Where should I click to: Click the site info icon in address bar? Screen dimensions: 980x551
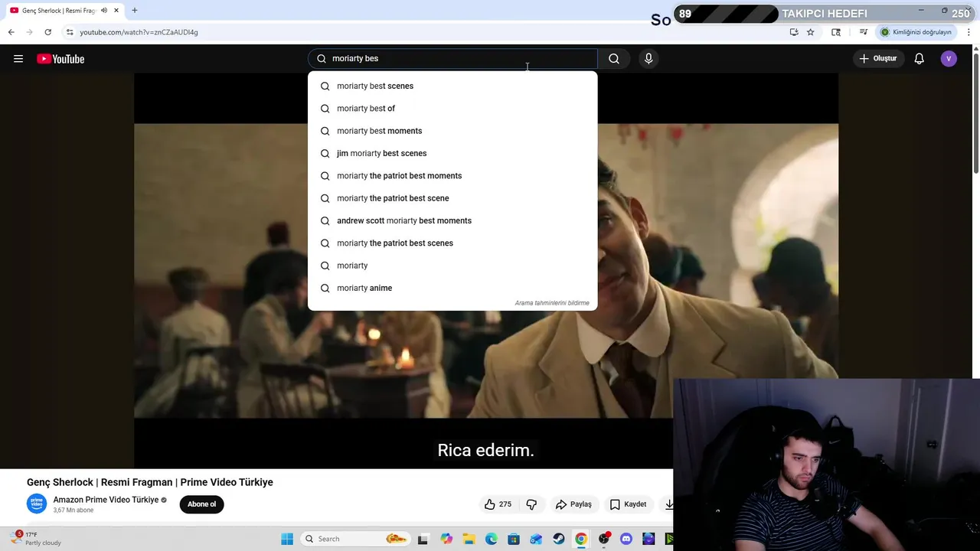[70, 32]
